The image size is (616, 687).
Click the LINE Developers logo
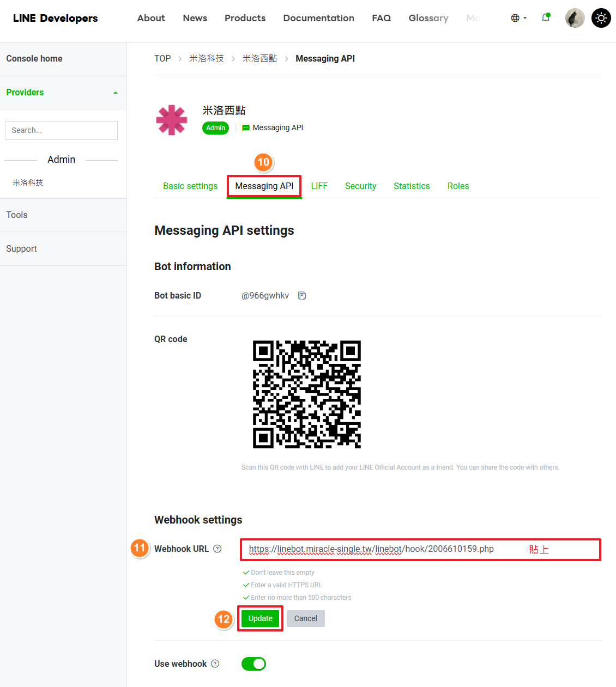pos(56,18)
